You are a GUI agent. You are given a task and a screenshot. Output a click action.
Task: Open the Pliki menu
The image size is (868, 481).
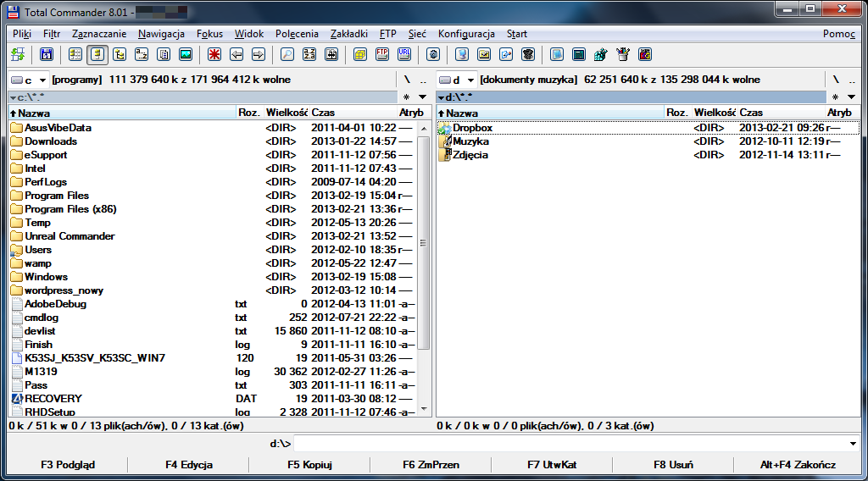[x=22, y=34]
